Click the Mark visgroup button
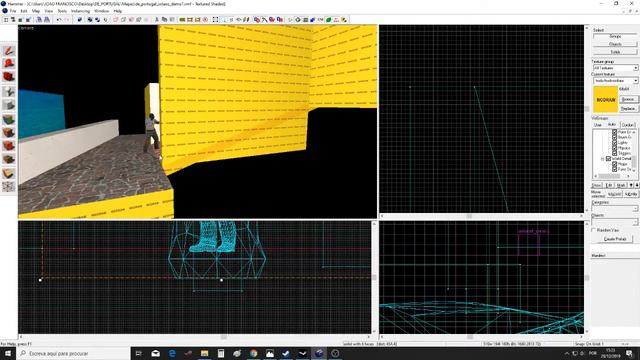The width and height of the screenshot is (640, 360). click(621, 185)
